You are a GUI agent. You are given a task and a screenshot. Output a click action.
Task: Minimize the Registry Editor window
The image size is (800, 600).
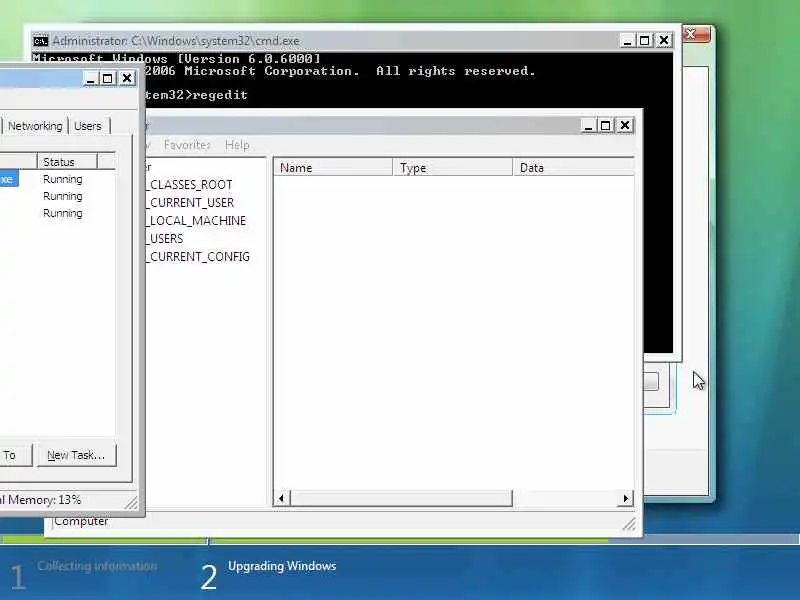[x=588, y=126]
